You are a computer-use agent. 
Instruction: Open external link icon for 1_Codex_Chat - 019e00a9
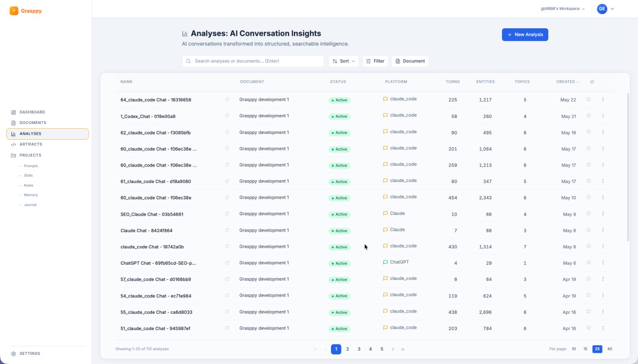tap(227, 116)
